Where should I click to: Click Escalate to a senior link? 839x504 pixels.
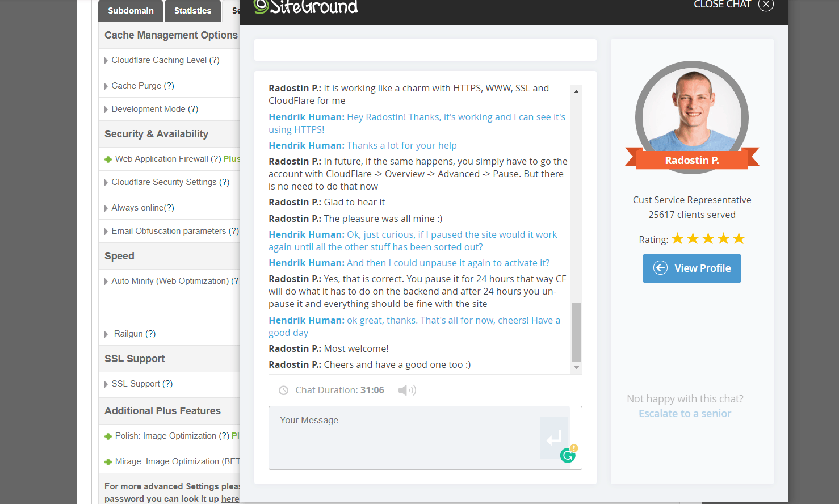tap(685, 414)
